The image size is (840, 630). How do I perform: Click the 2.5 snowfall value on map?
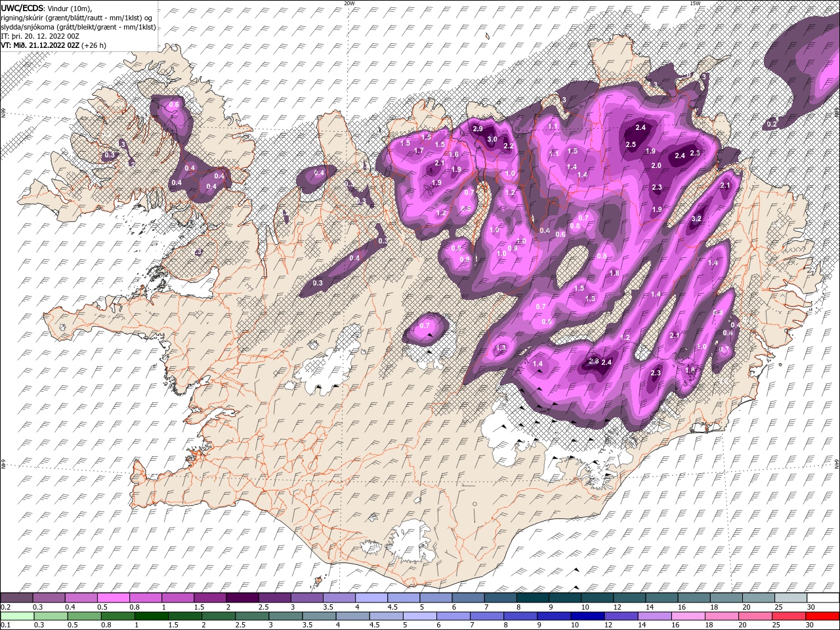click(x=631, y=144)
